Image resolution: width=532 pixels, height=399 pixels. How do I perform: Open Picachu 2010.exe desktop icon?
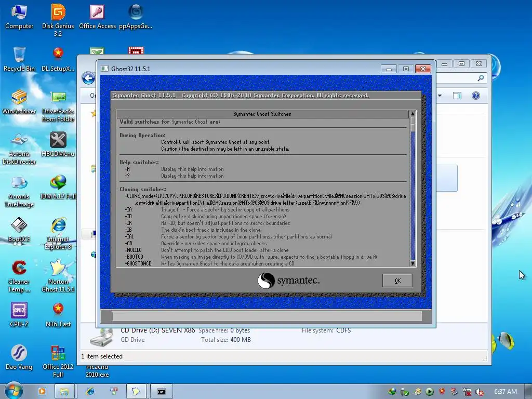tap(97, 370)
